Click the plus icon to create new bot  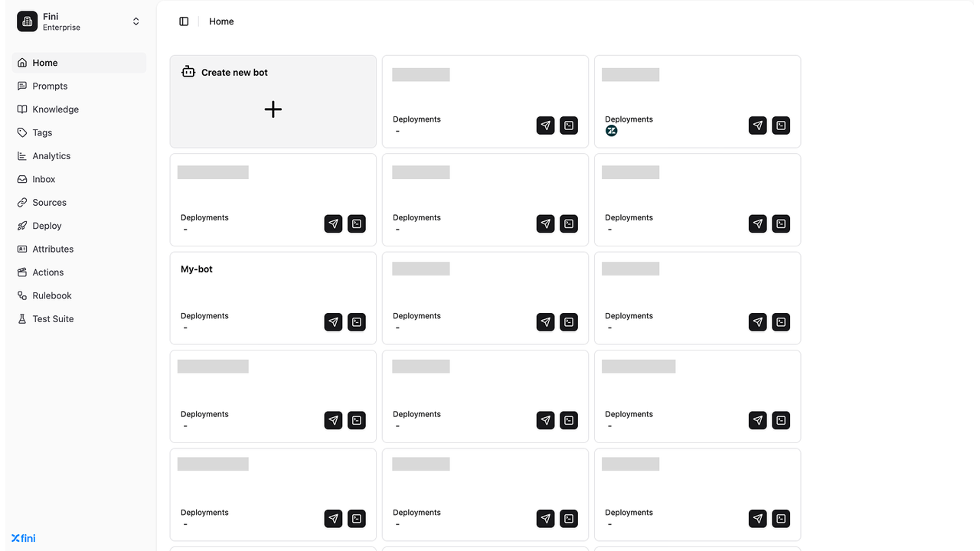click(273, 109)
